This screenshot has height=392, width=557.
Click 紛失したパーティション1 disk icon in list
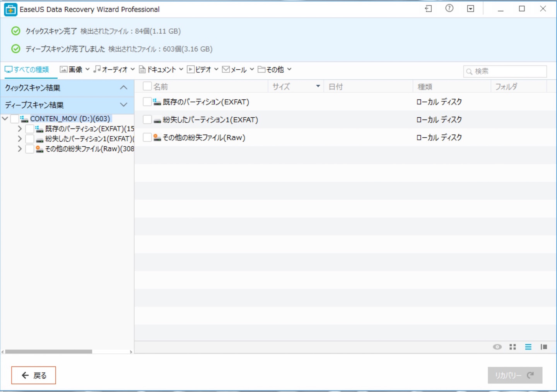pyautogui.click(x=157, y=120)
